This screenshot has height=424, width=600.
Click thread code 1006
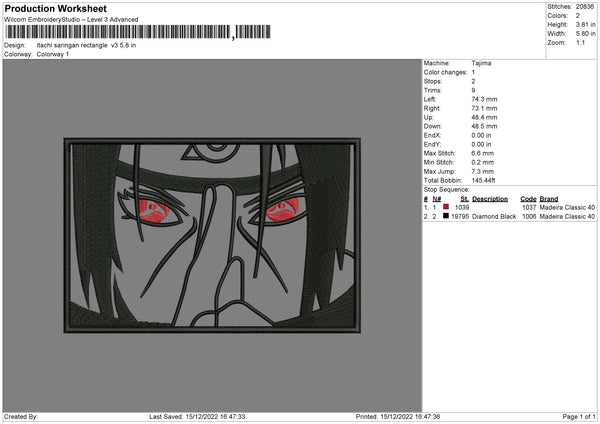[529, 217]
